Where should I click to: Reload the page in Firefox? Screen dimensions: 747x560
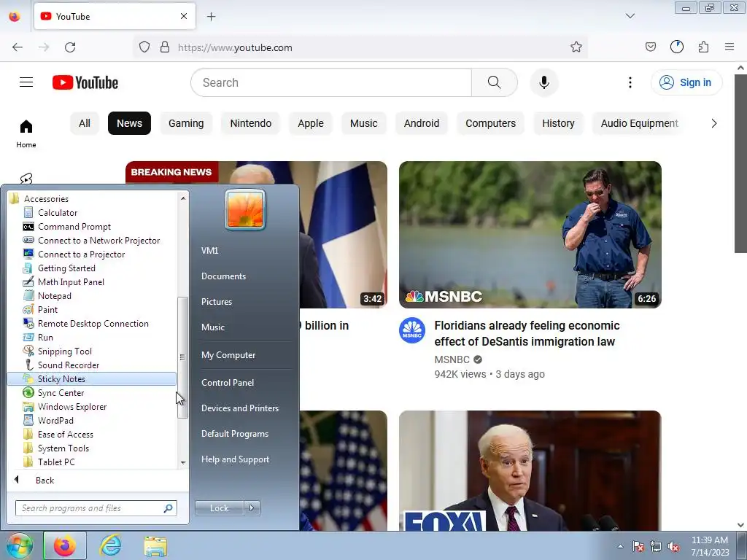click(x=70, y=47)
